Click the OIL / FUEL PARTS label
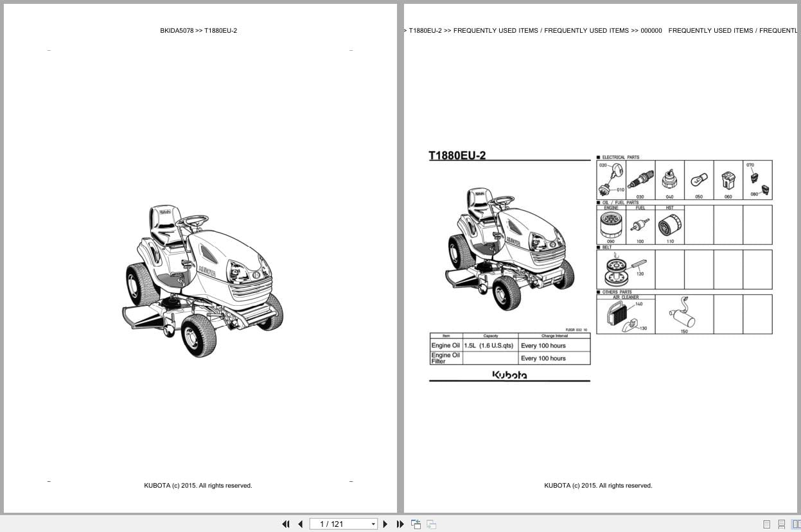 click(620, 202)
